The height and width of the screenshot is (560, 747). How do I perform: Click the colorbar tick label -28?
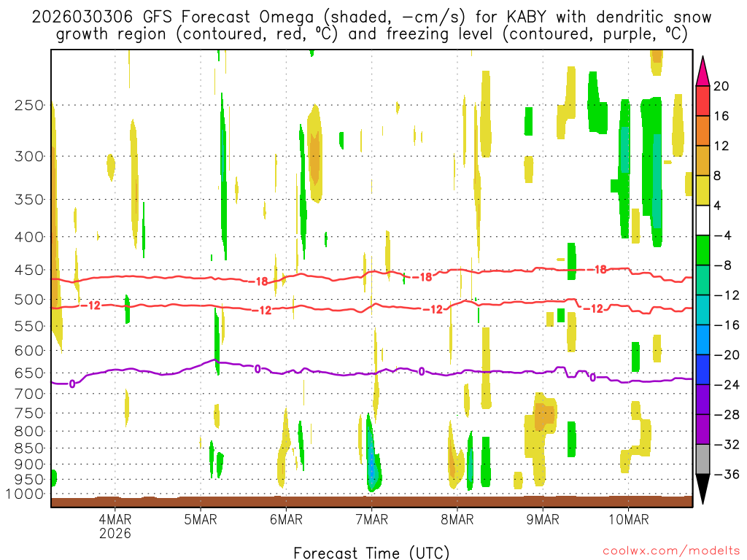tap(727, 415)
